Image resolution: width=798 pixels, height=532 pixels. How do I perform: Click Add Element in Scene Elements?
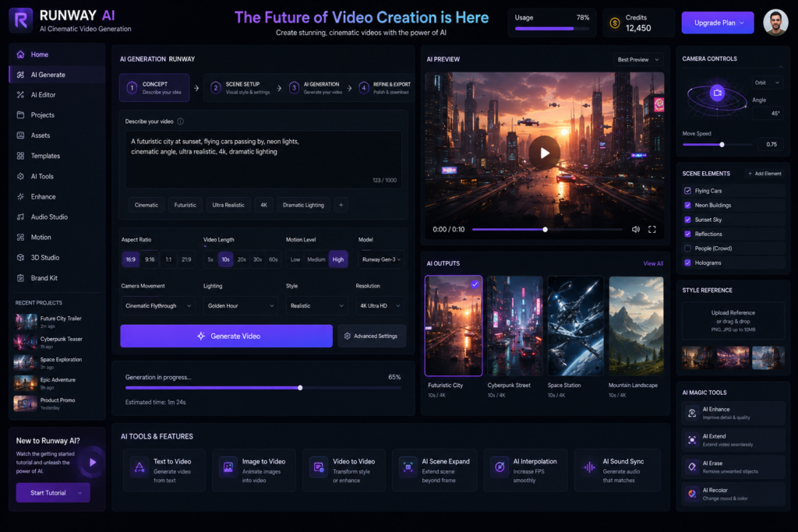point(764,174)
